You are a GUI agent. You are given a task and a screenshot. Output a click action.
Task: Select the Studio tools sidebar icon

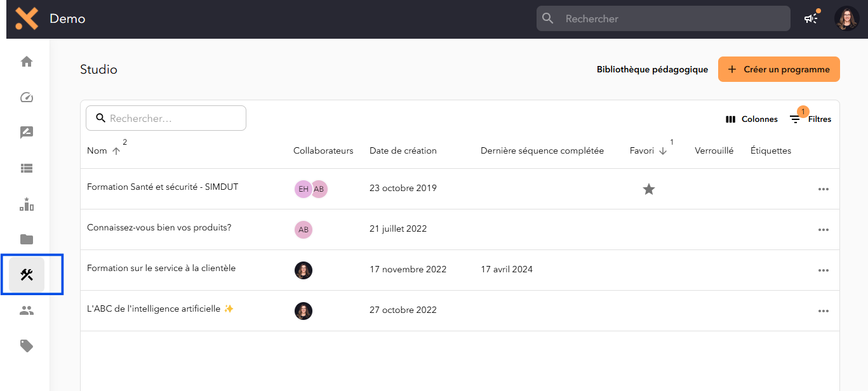click(x=27, y=275)
